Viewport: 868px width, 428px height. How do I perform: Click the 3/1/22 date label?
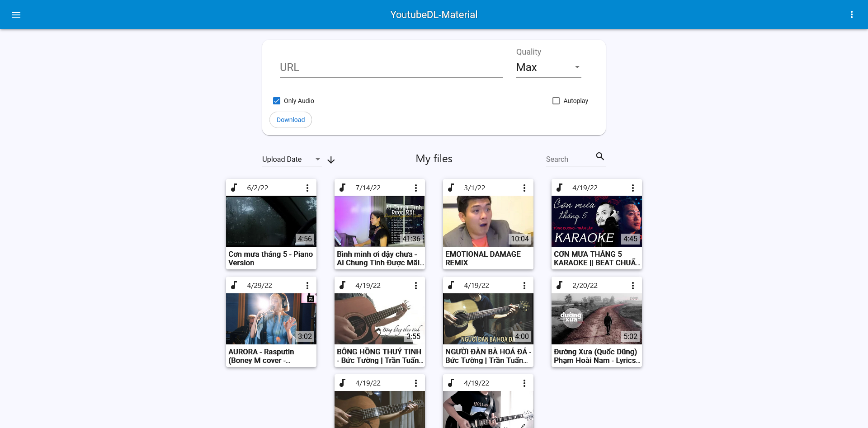pos(475,188)
